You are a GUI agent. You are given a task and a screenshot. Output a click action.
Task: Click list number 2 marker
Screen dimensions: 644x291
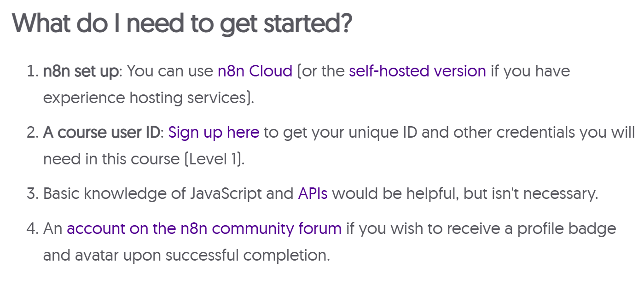click(32, 133)
